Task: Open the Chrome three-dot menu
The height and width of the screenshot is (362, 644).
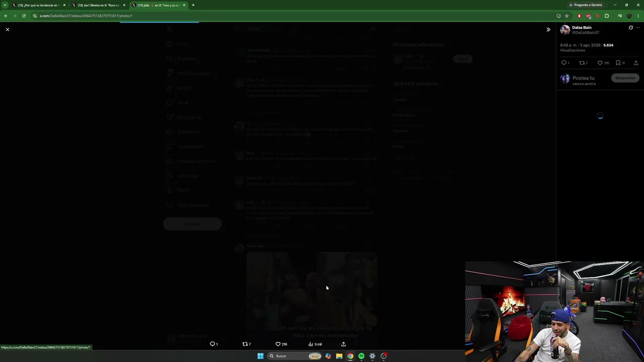Action: [x=638, y=16]
